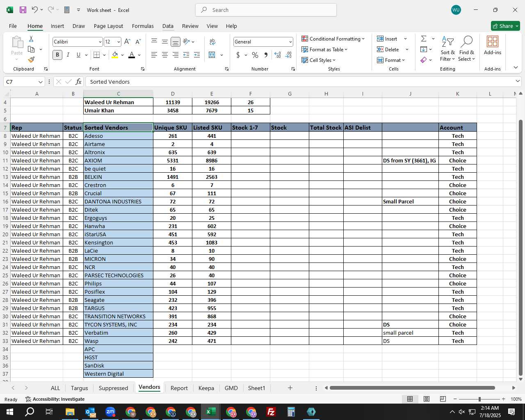Toggle Underline formatting

78,55
